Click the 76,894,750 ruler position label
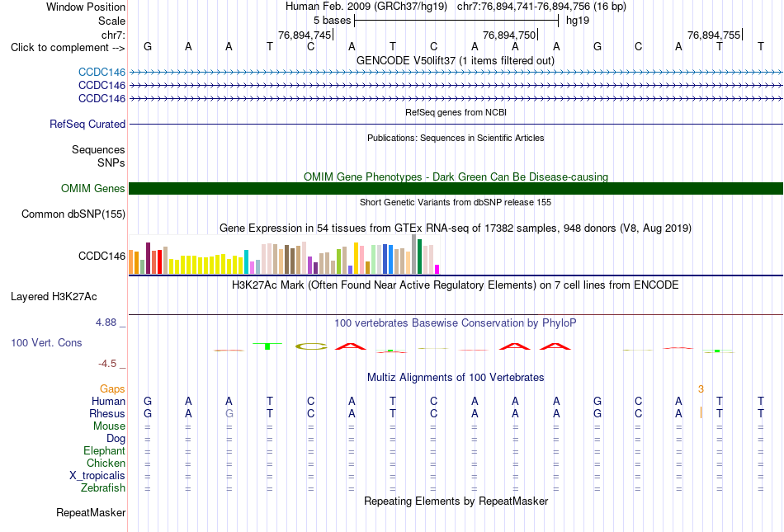Screen dimensions: 784x532 tap(509, 35)
